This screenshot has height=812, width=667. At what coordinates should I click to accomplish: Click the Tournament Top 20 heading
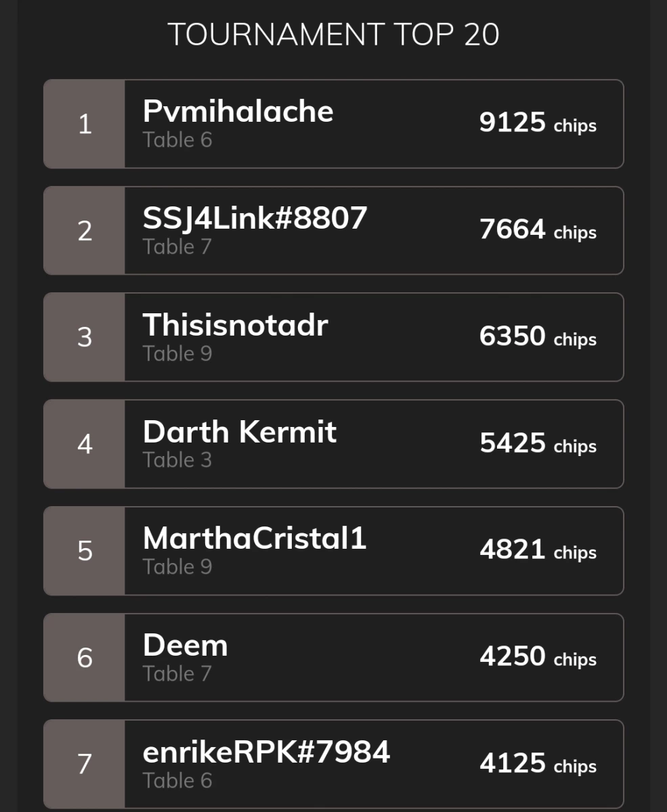pos(333,35)
